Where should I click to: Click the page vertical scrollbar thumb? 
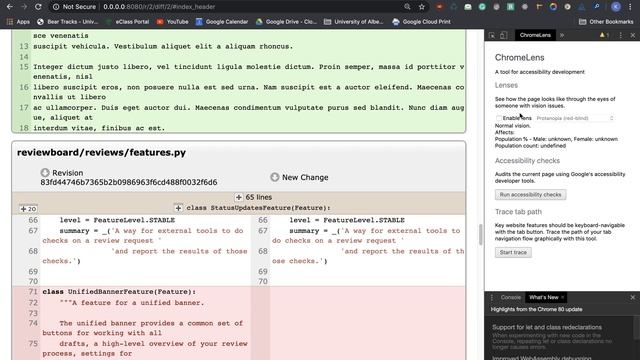(481, 234)
